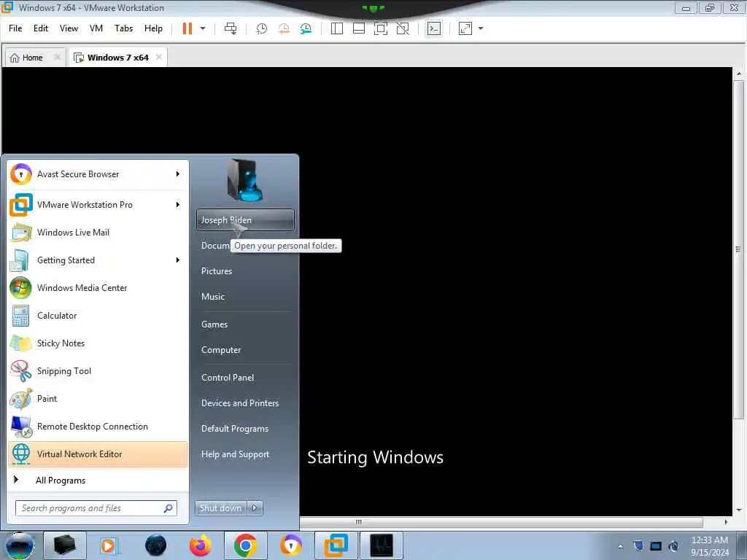This screenshot has width=747, height=560.
Task: Expand the Getting Started jump list arrow
Action: [178, 260]
